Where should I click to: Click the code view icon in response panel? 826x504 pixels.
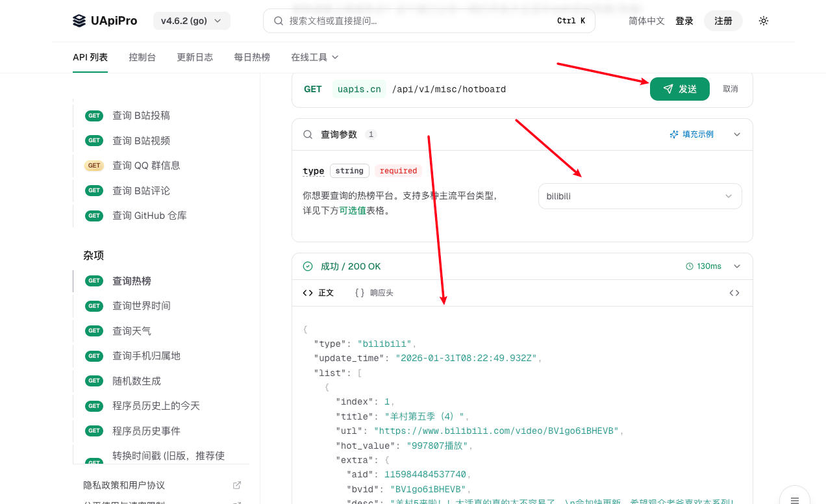[x=734, y=293]
